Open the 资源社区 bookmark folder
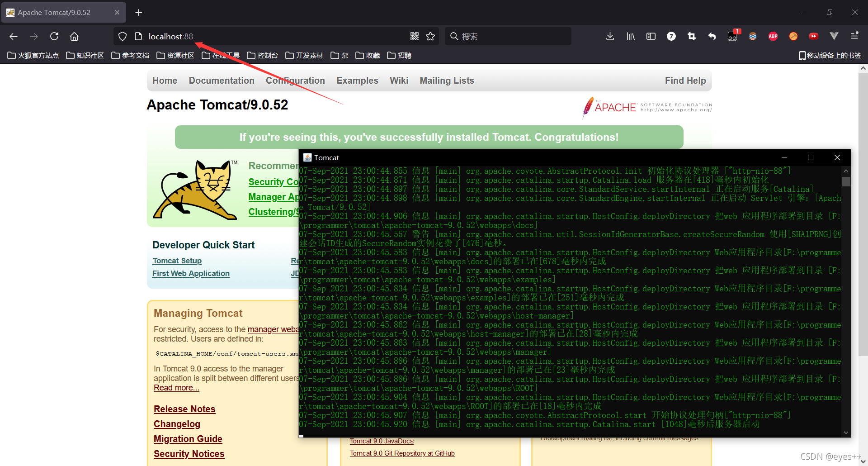This screenshot has width=868, height=466. [175, 55]
